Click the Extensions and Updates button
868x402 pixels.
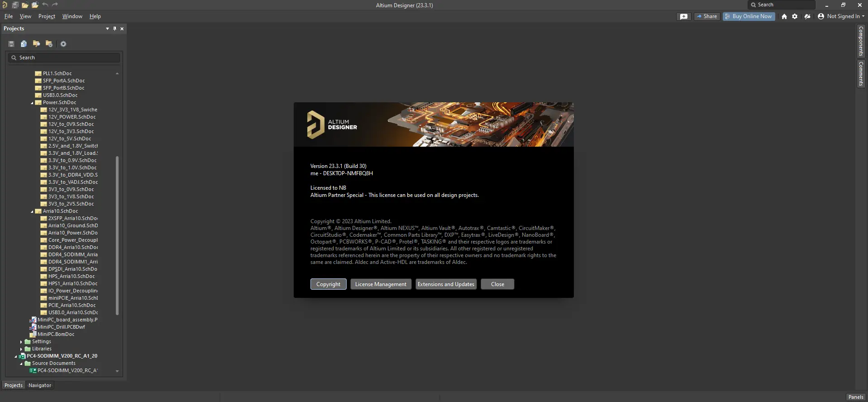coord(446,284)
